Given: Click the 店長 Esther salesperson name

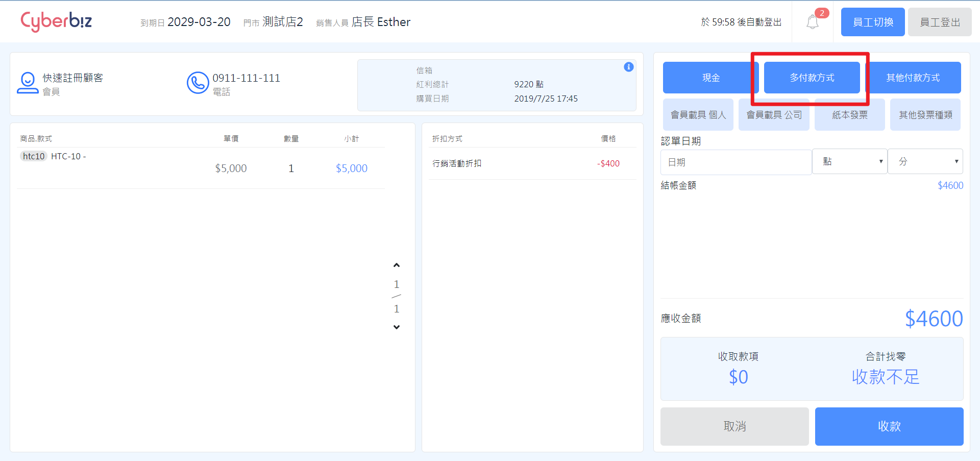Looking at the screenshot, I should click(381, 22).
